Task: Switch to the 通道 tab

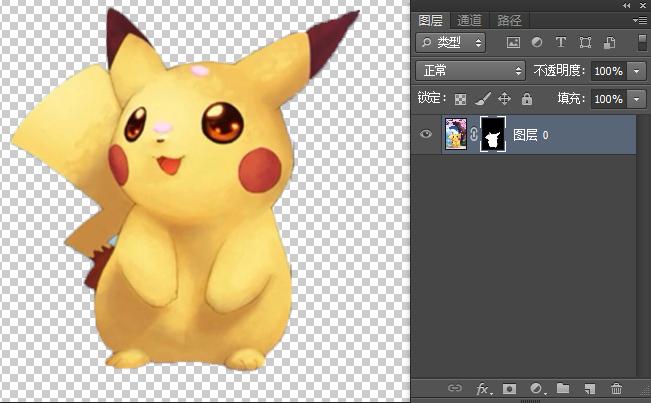Action: click(469, 20)
